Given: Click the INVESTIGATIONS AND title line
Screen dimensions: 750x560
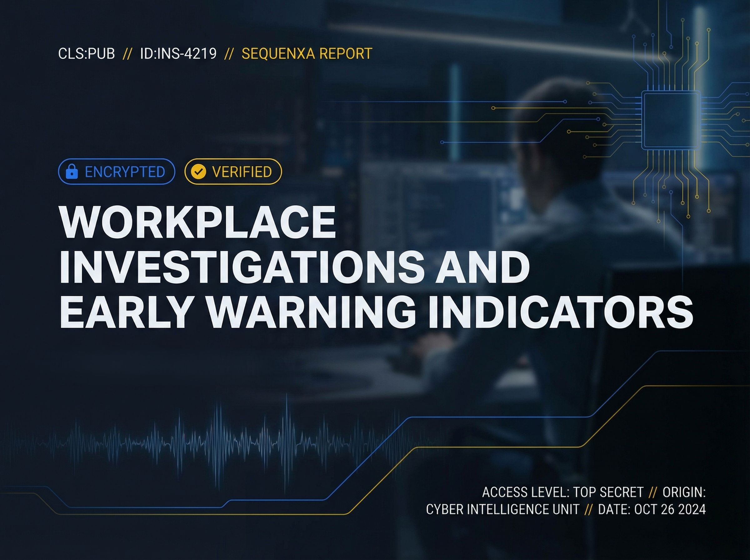Looking at the screenshot, I should point(294,268).
